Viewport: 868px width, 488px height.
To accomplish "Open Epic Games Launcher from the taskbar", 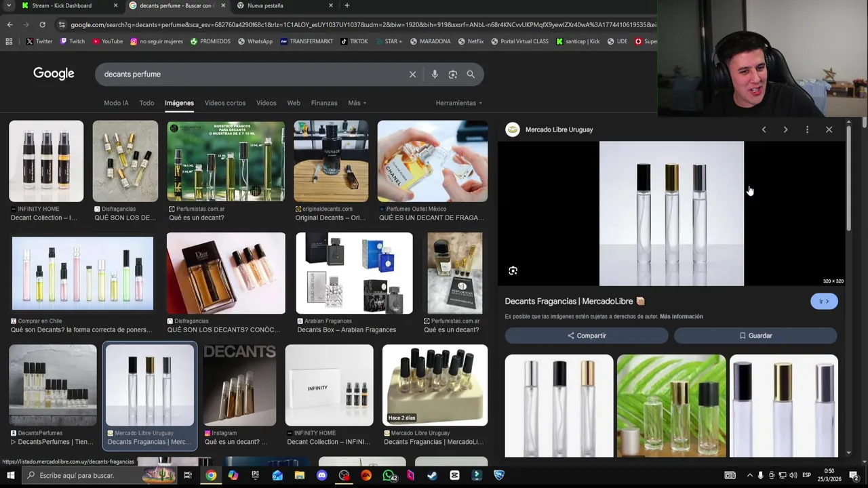I will [255, 475].
